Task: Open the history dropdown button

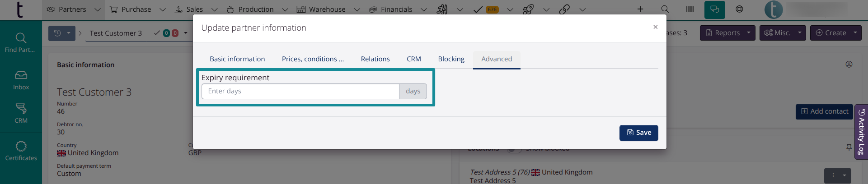Action: pyautogui.click(x=62, y=33)
